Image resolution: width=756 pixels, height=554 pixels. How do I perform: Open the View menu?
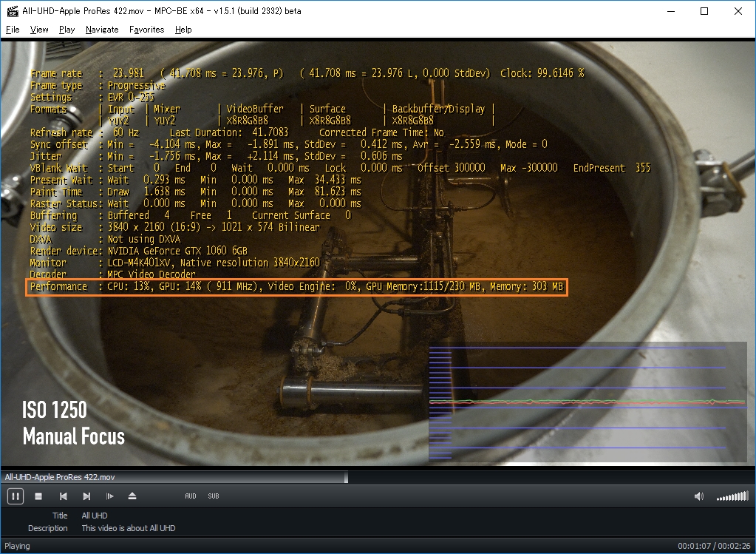click(39, 30)
